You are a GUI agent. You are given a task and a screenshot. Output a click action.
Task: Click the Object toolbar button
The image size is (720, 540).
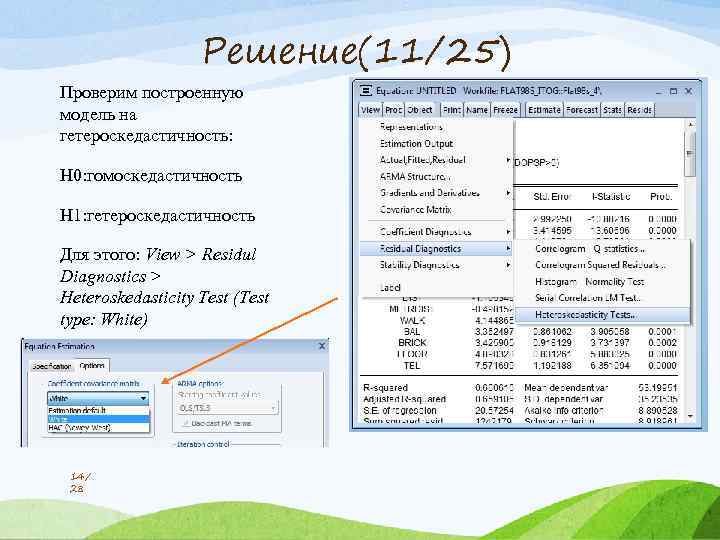click(x=420, y=110)
